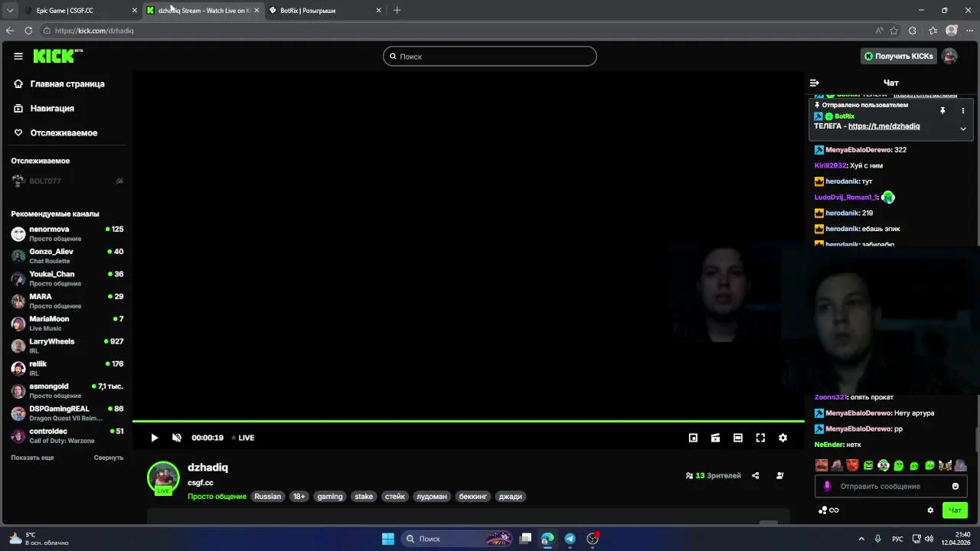Unpin the pinned BotRix message
Viewport: 980px width, 551px height.
(942, 111)
